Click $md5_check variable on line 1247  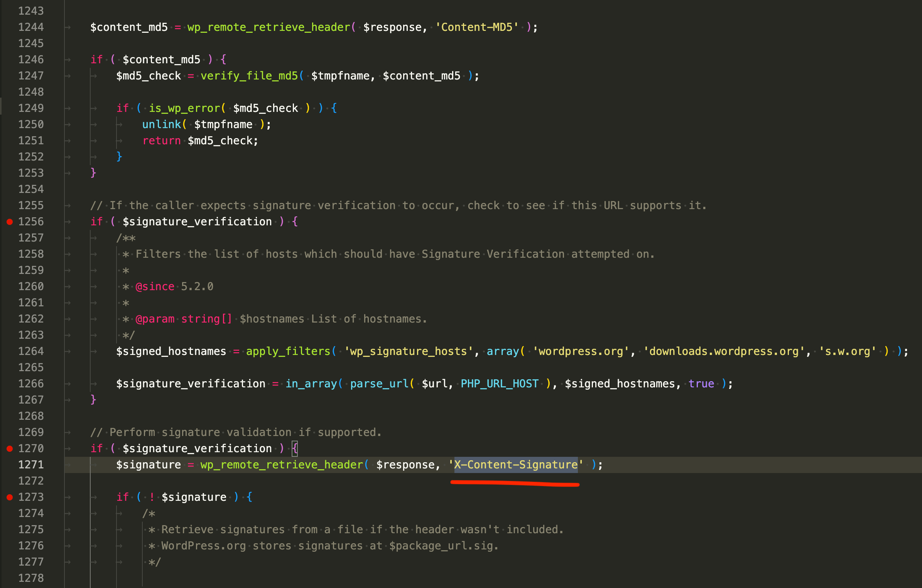[149, 76]
